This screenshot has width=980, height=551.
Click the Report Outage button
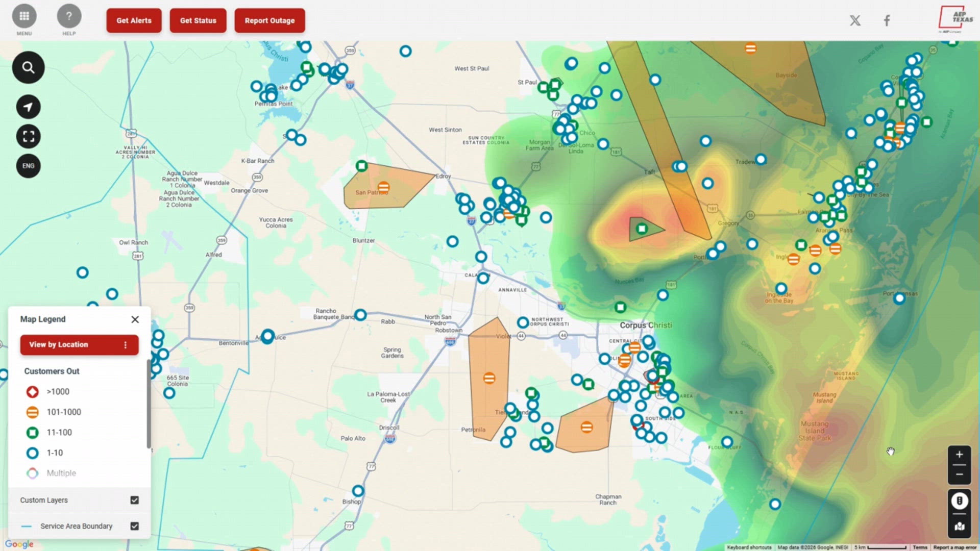tap(269, 20)
